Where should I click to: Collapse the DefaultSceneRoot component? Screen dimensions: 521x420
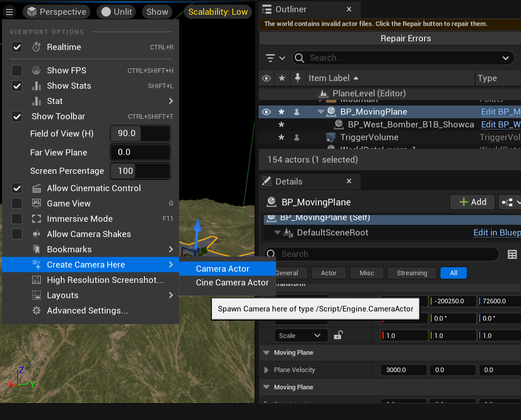click(x=278, y=233)
